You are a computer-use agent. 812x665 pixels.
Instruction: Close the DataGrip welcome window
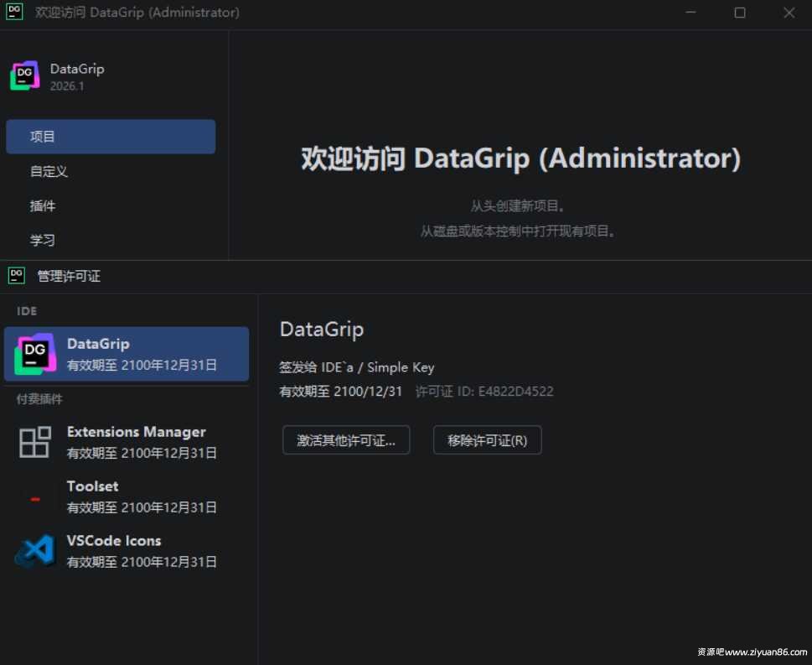(x=789, y=13)
